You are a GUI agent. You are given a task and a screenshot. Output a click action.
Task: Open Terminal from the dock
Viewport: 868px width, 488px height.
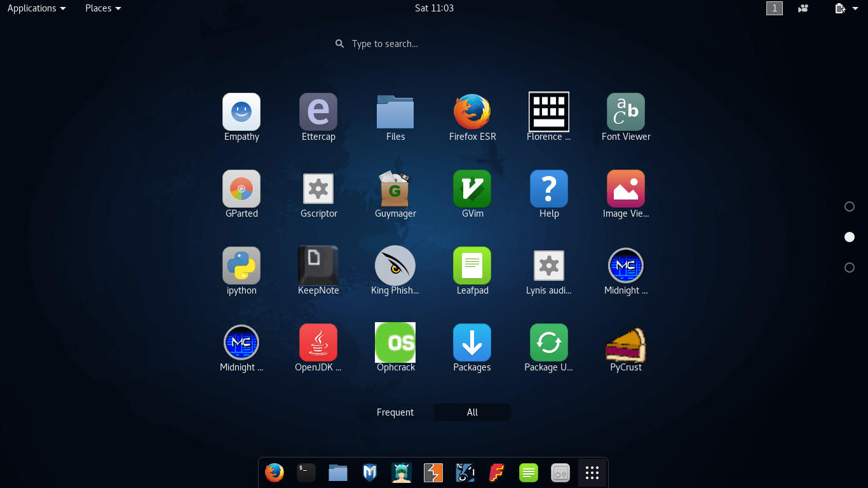(306, 473)
